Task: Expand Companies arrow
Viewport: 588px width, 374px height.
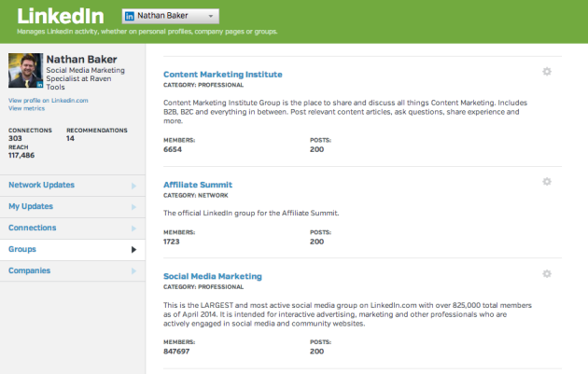Action: (133, 271)
